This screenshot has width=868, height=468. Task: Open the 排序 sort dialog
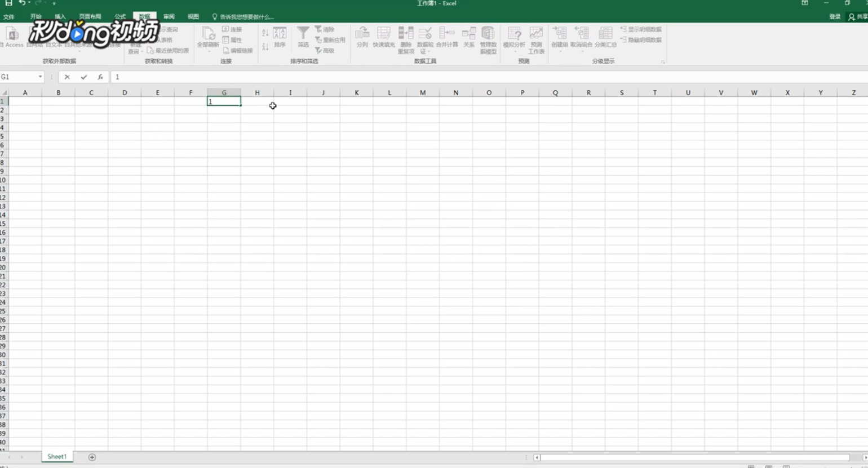[280, 37]
